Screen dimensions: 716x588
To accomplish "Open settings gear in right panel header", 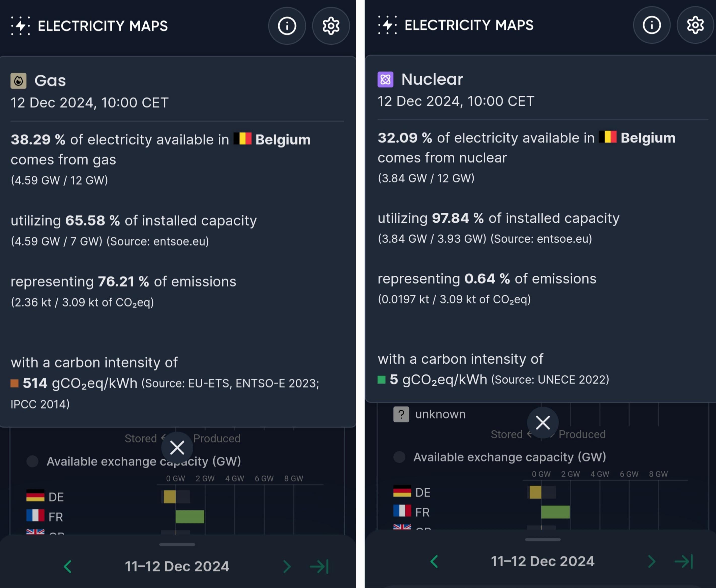I will click(x=695, y=25).
